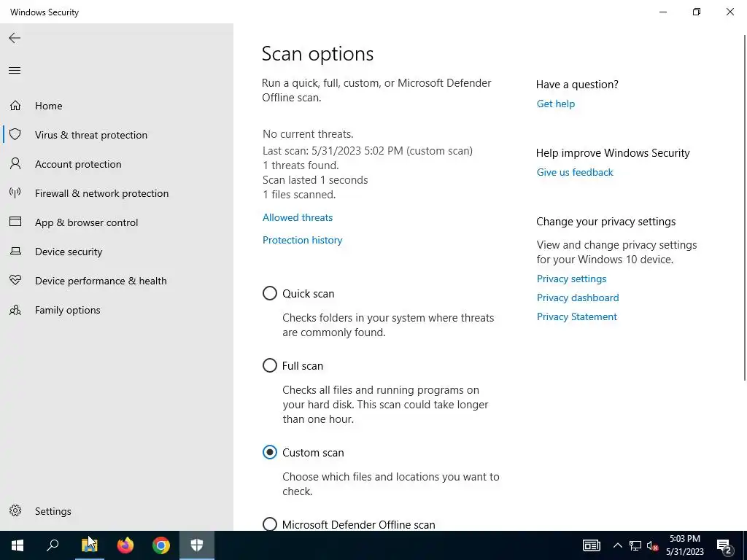Show hidden system tray icons

click(x=617, y=545)
